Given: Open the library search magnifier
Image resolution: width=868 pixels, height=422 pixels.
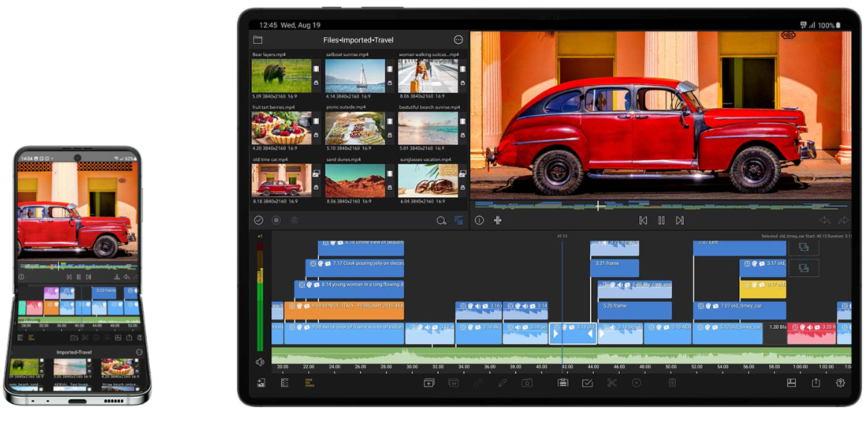Looking at the screenshot, I should (x=440, y=220).
